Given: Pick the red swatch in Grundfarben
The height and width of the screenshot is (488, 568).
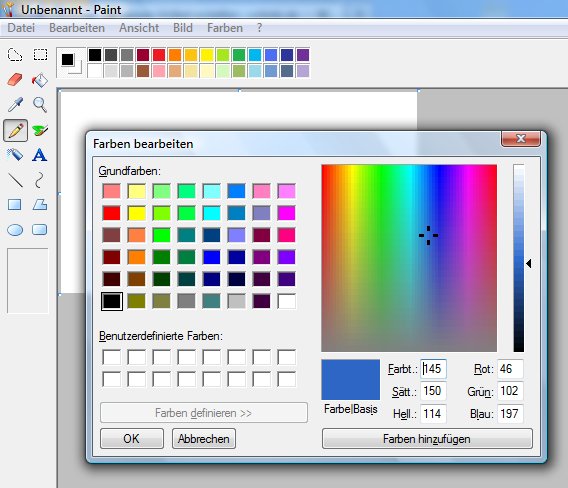Looking at the screenshot, I should point(111,213).
